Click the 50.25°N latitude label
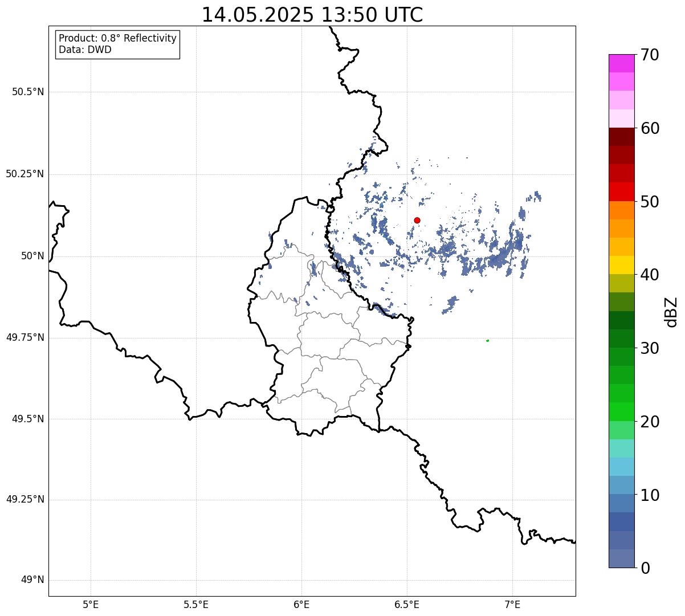 (25, 174)
